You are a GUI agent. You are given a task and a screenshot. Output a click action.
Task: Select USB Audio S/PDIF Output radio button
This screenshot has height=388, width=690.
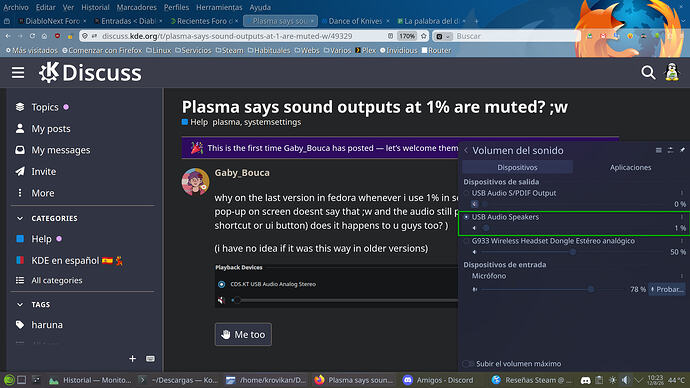click(466, 193)
